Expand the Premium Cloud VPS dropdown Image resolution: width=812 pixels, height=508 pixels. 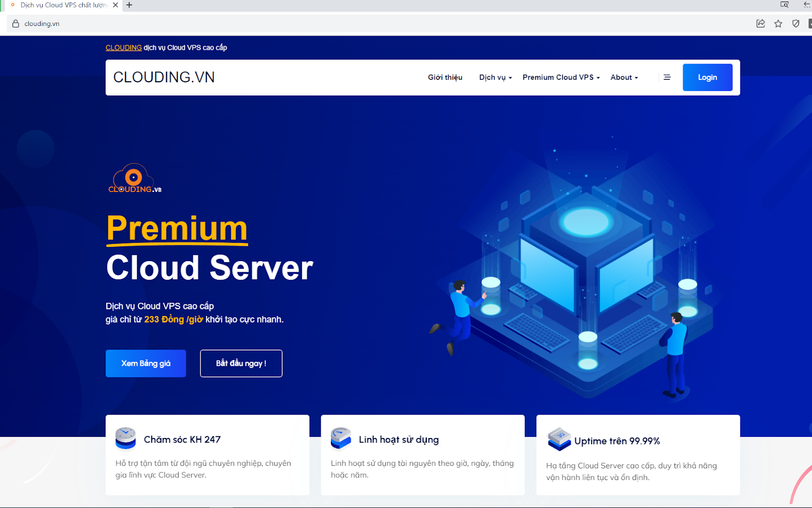click(x=559, y=77)
